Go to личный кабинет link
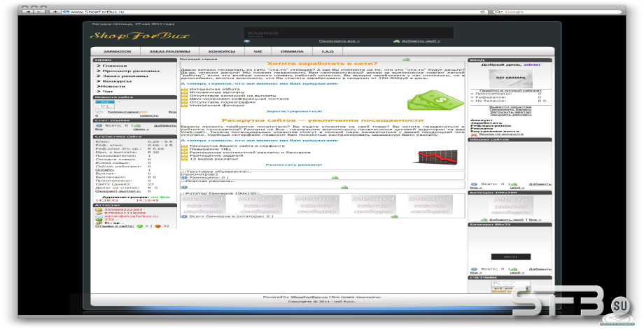Viewport: 644px width, 329px height. pos(510,90)
